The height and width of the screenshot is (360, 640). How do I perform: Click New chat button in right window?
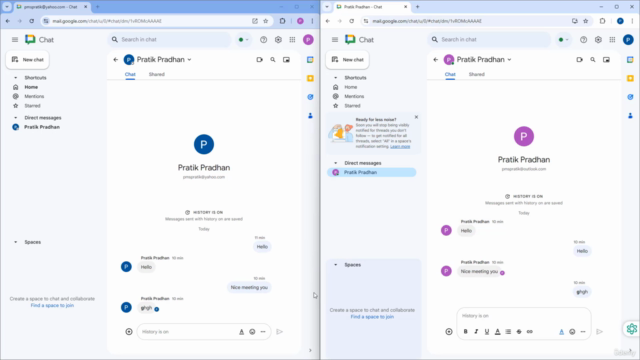point(348,60)
